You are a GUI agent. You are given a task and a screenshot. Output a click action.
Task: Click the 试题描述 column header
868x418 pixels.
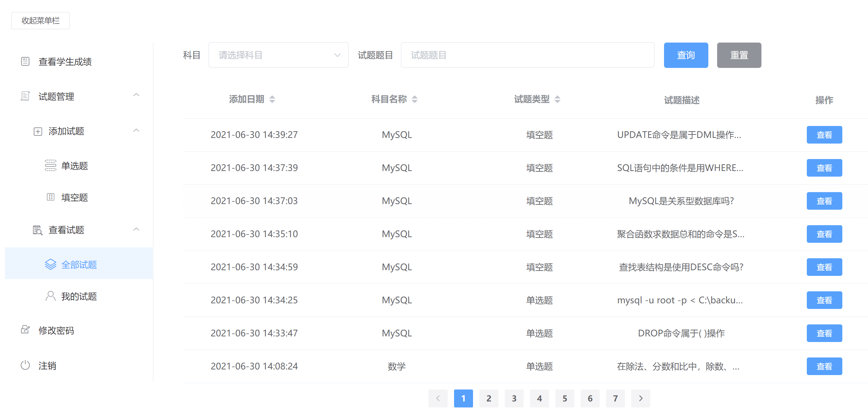tap(682, 100)
